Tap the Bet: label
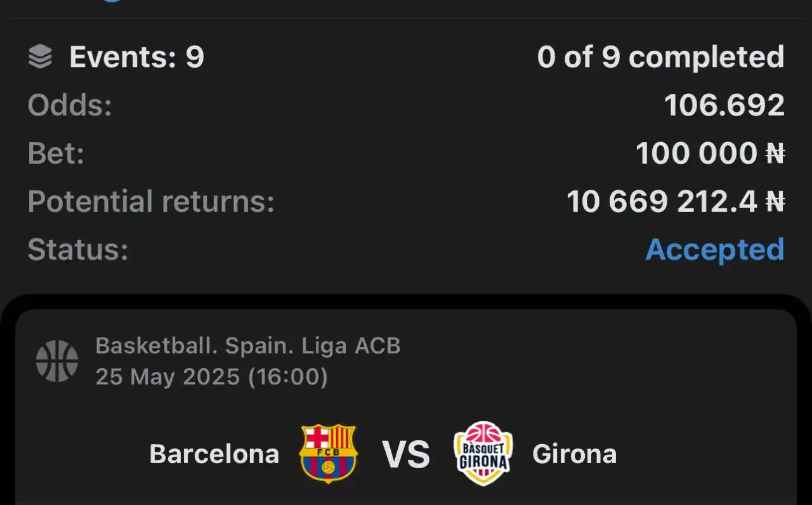The width and height of the screenshot is (812, 505). 56,154
